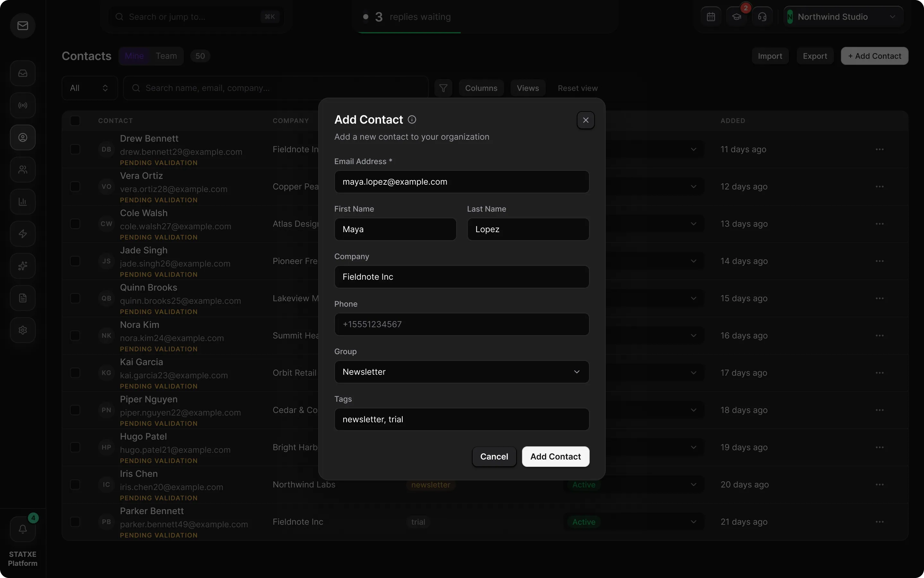Open the Columns menu

481,88
